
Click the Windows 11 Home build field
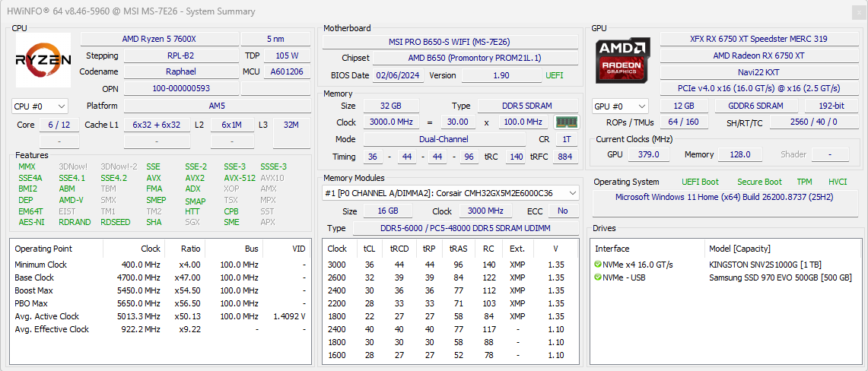[x=725, y=203]
